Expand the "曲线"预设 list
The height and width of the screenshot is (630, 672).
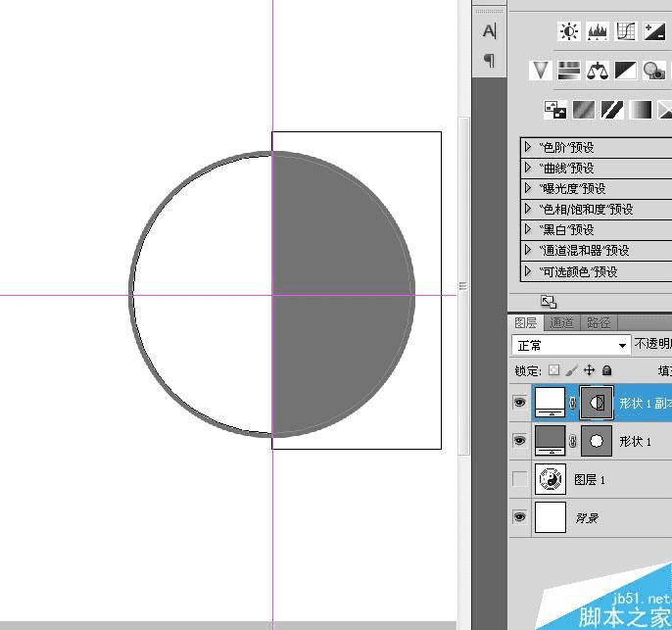tap(528, 168)
